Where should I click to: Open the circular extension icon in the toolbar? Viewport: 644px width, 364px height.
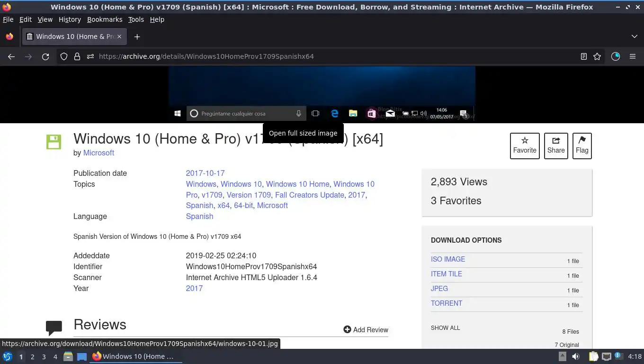616,56
